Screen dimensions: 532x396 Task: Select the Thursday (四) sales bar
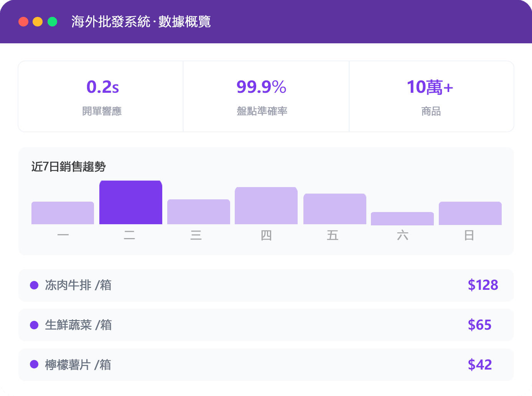[x=266, y=205]
